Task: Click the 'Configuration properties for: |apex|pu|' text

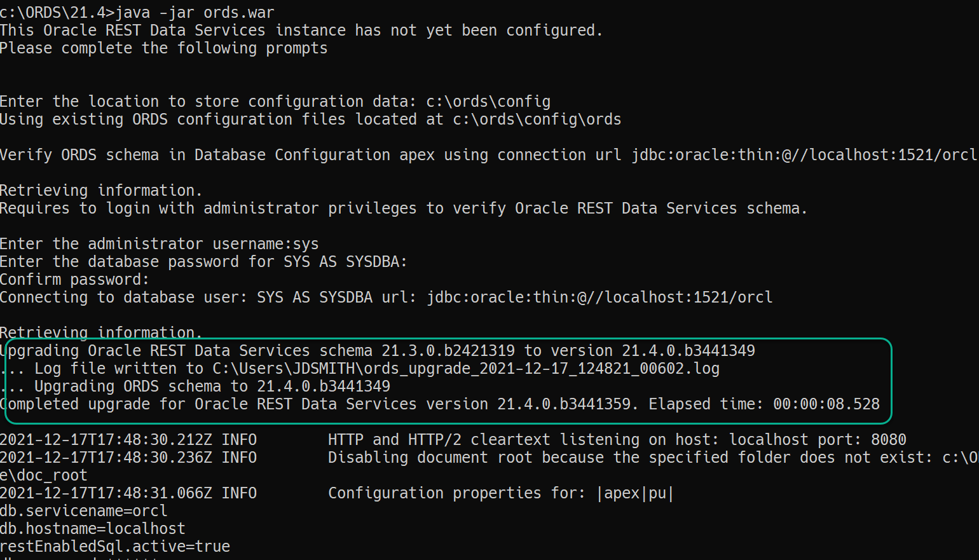Action: [x=500, y=493]
